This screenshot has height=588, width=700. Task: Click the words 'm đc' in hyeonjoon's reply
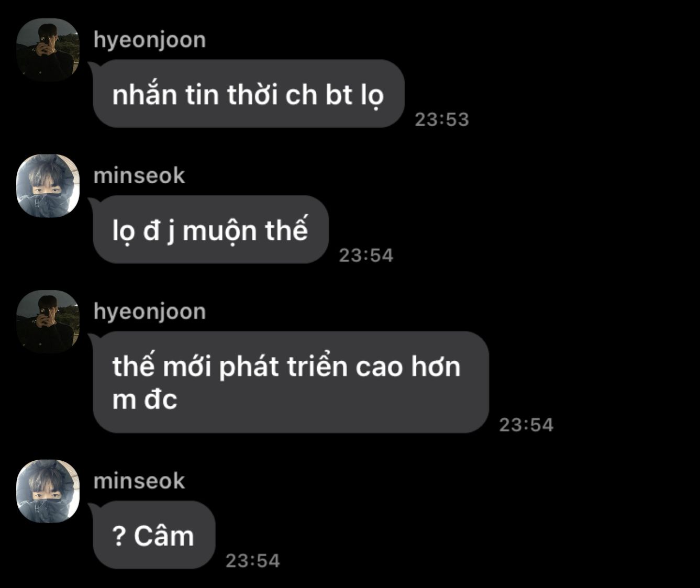[x=145, y=400]
